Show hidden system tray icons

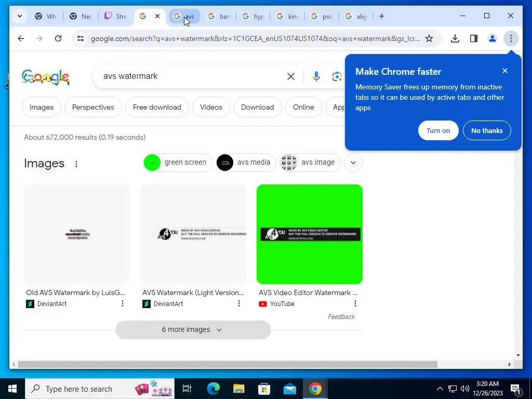point(440,389)
